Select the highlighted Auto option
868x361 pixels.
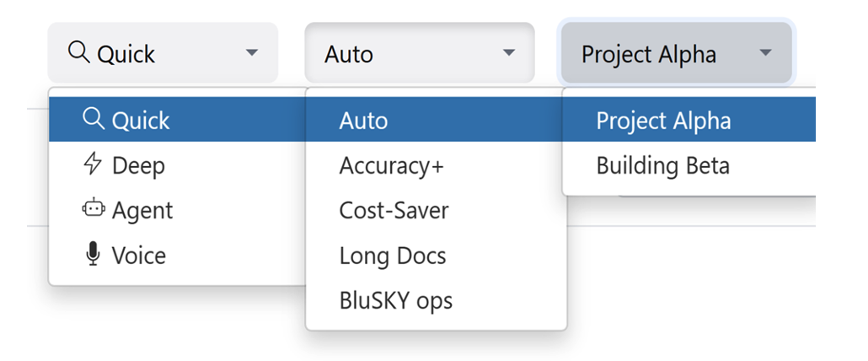click(x=363, y=121)
